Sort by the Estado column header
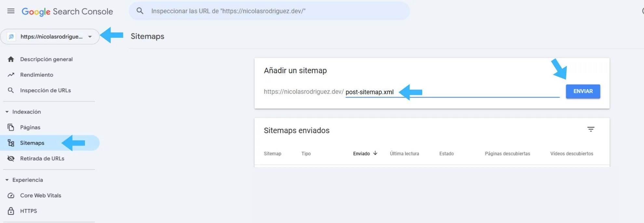The width and height of the screenshot is (644, 223). click(446, 154)
